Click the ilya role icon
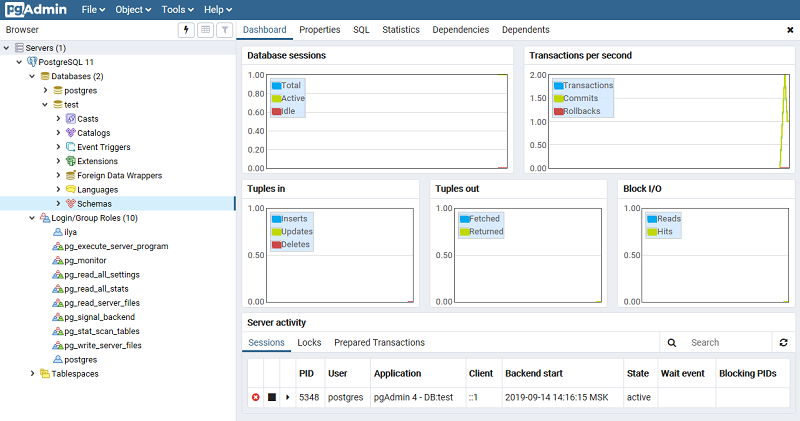The image size is (800, 421). [x=58, y=232]
